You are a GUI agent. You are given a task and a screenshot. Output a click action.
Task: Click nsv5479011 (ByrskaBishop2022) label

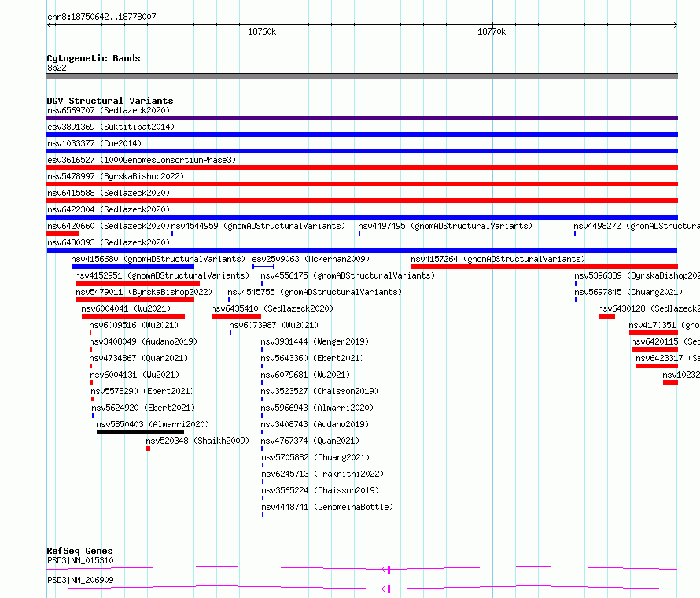pos(144,292)
